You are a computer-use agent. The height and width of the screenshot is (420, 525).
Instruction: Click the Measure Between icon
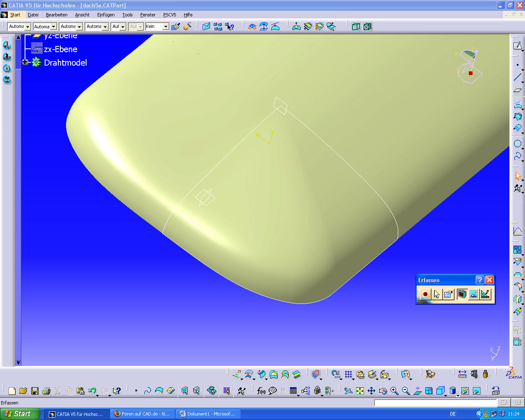(462, 374)
